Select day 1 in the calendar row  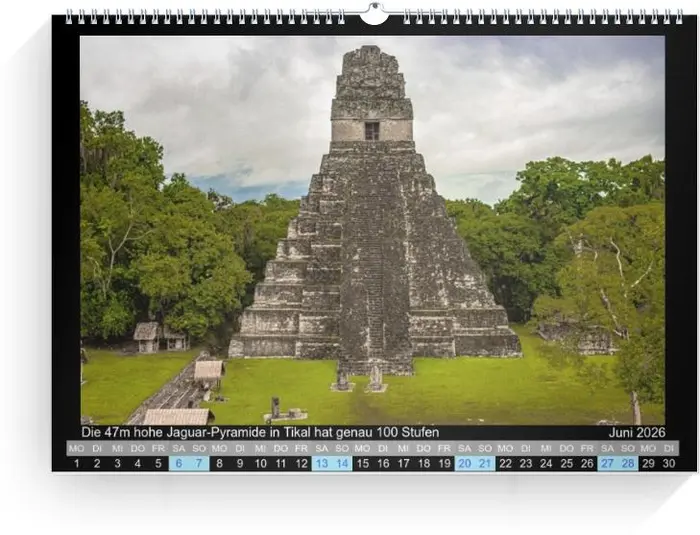[77, 464]
